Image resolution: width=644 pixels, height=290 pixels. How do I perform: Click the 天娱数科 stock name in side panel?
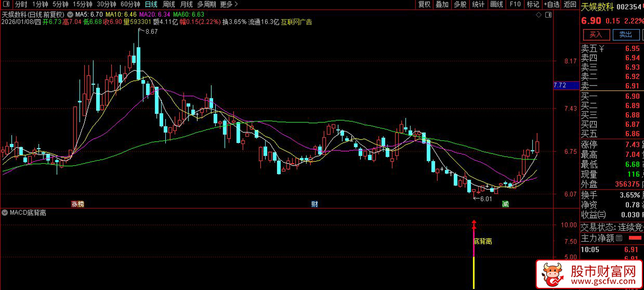[x=597, y=7]
